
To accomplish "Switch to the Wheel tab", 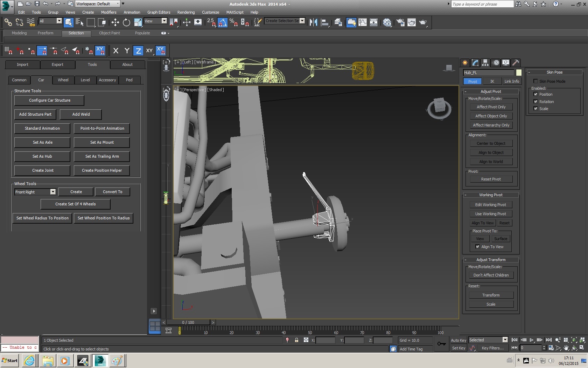I will (63, 80).
